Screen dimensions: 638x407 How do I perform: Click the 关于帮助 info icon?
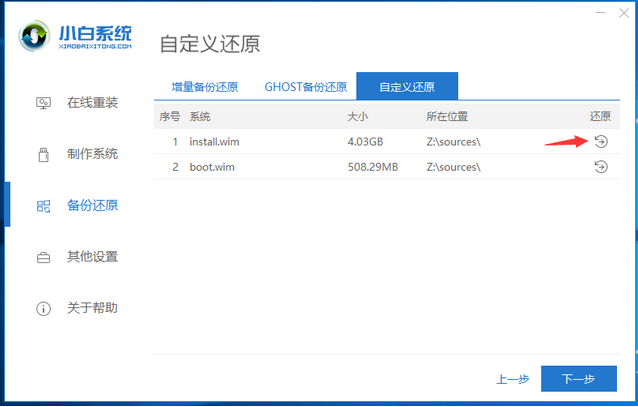point(43,308)
